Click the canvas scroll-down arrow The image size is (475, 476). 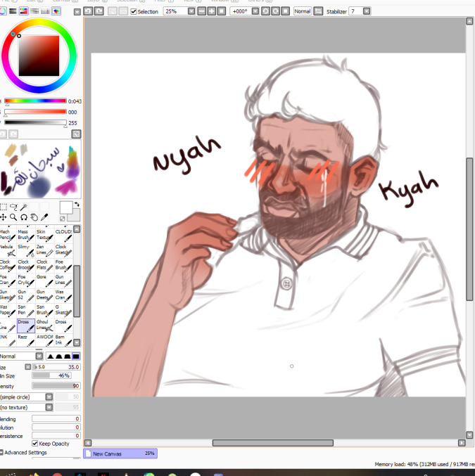tap(469, 435)
